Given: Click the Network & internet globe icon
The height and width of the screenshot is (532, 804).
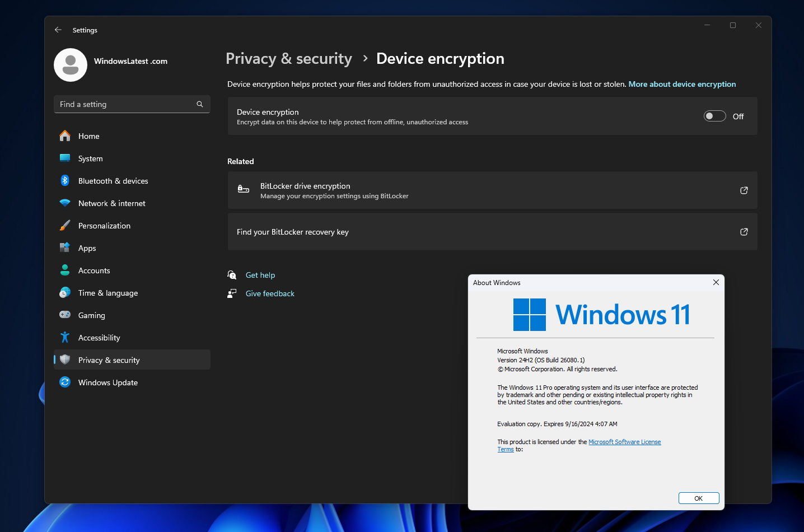Looking at the screenshot, I should pos(64,203).
